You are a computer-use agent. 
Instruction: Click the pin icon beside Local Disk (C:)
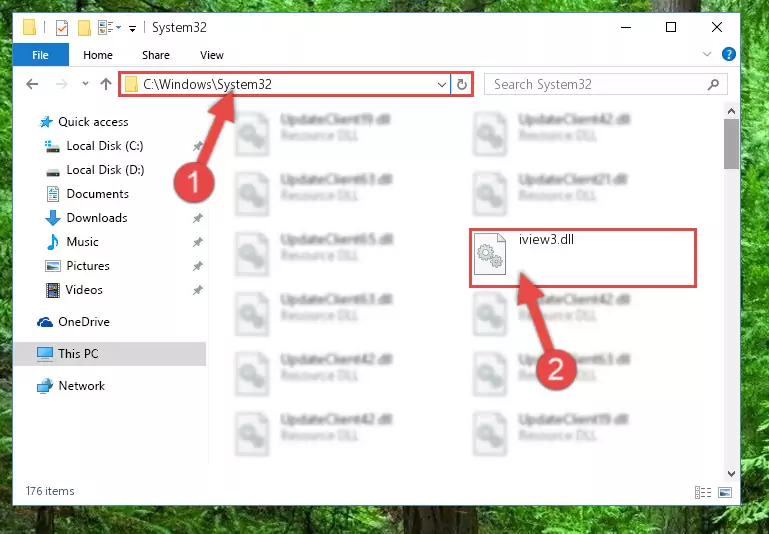pos(198,146)
